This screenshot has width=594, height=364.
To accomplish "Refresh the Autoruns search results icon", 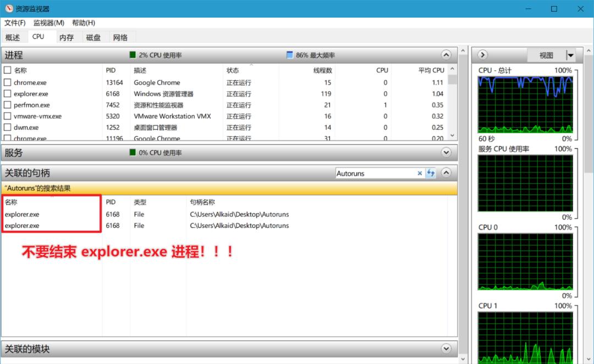I will (x=431, y=173).
